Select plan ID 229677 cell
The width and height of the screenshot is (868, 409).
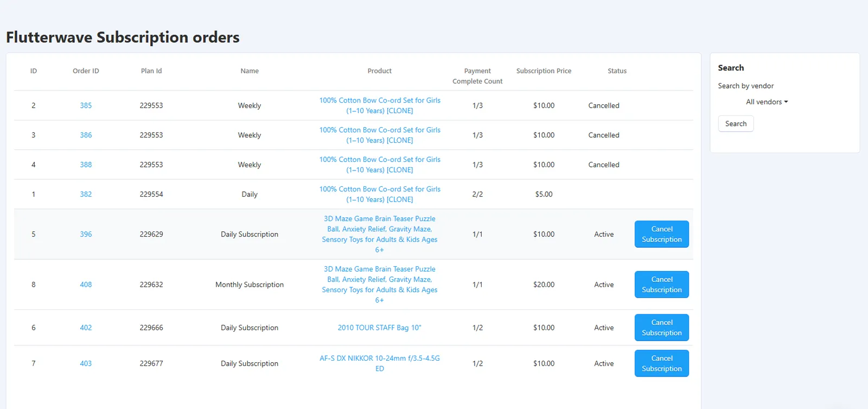[x=151, y=363]
